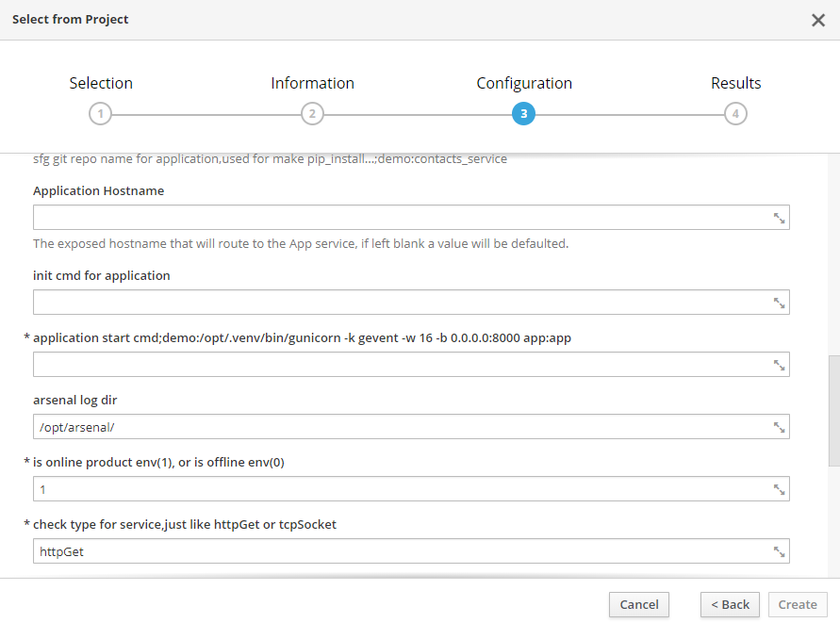Click the vertical scrollbar thumb
This screenshot has width=840, height=623.
click(833, 410)
